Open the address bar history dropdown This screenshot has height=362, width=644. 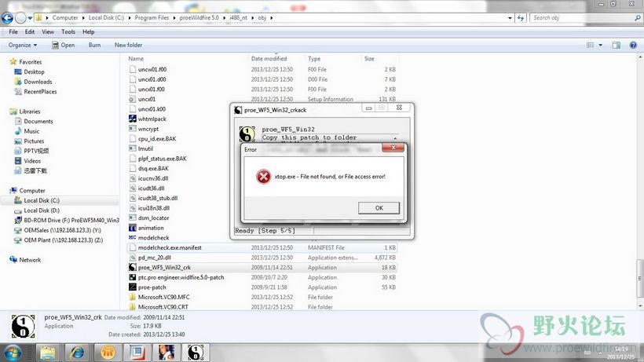tap(510, 18)
